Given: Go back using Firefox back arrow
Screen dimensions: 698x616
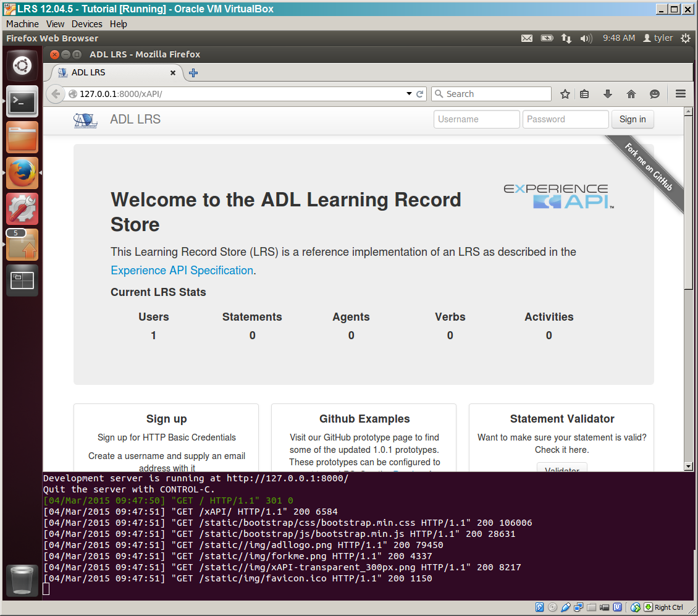Looking at the screenshot, I should pos(56,94).
